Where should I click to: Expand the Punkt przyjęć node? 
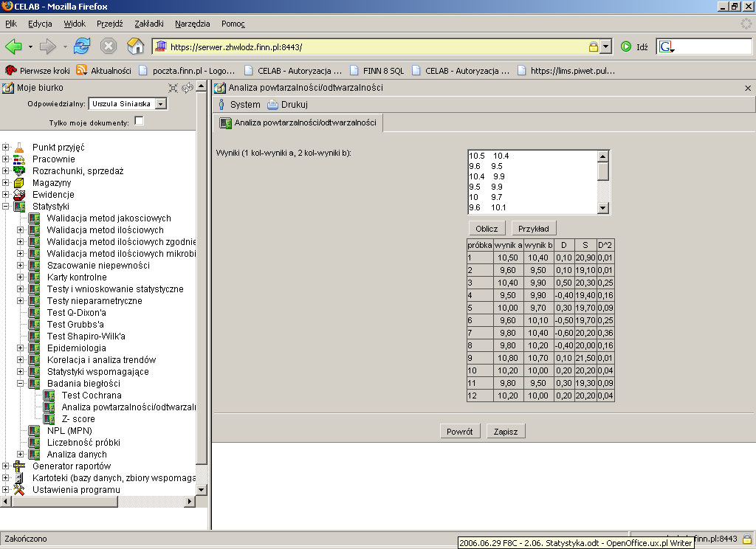pos(5,147)
